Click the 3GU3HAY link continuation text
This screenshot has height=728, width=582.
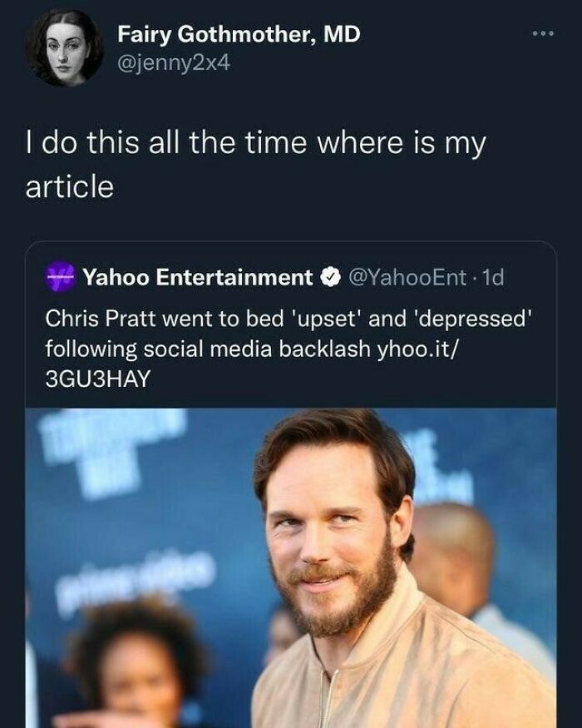pyautogui.click(x=98, y=379)
